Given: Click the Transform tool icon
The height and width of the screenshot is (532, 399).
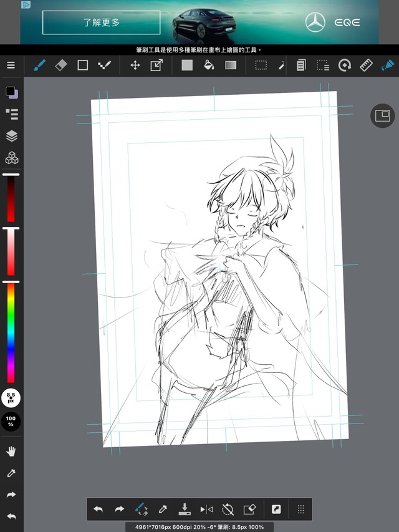Looking at the screenshot, I should click(156, 65).
